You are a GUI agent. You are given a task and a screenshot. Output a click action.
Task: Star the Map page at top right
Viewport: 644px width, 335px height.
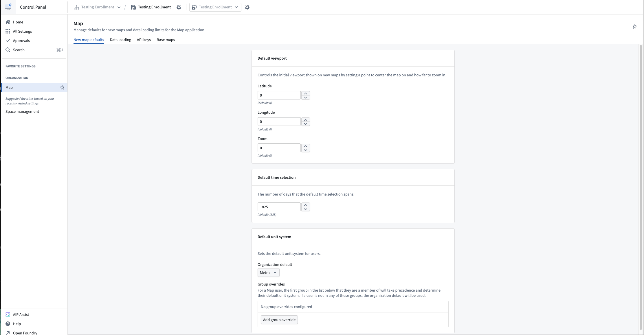click(x=635, y=27)
